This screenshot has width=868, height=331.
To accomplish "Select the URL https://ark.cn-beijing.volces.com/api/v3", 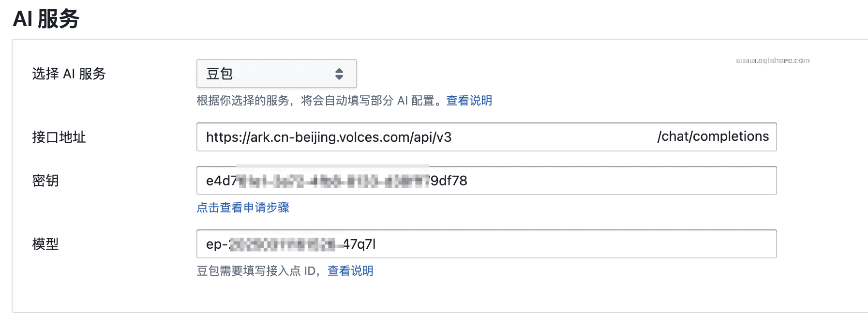I will [x=329, y=137].
